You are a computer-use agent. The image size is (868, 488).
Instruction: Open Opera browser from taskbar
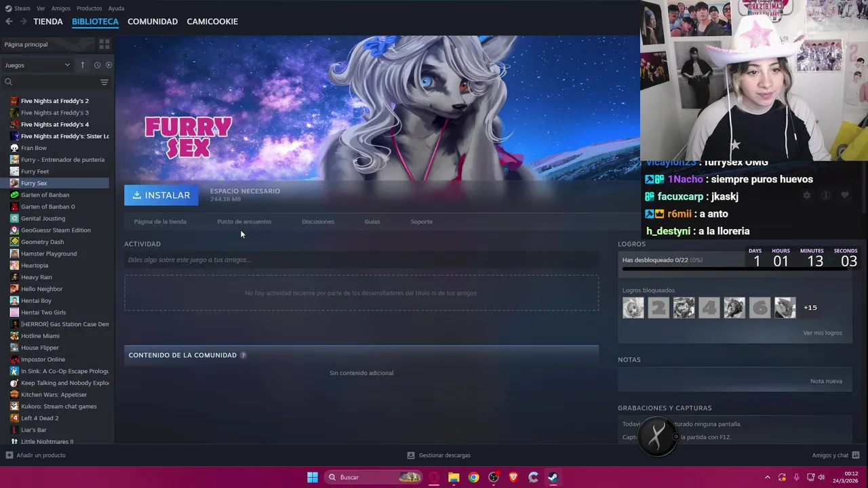(x=434, y=477)
